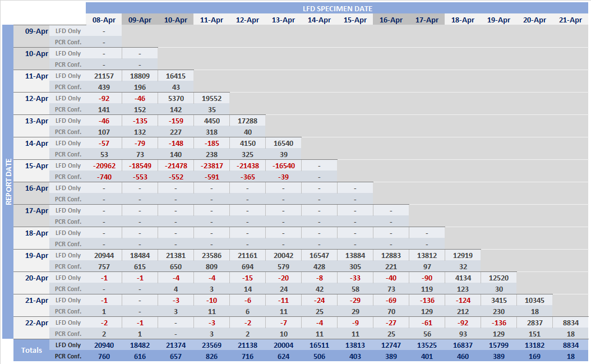Click the PCR Conf. value 196

click(x=140, y=87)
